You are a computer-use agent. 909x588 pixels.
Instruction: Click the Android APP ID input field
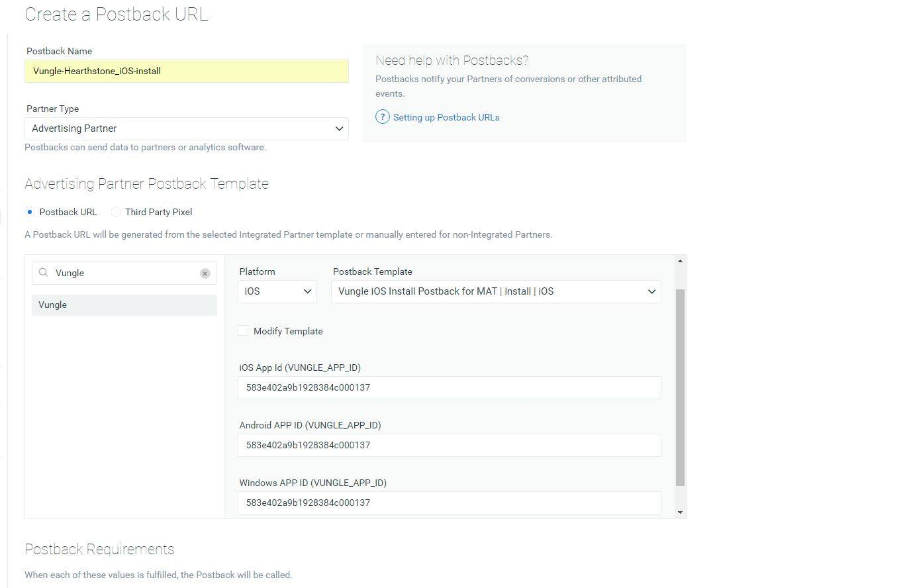click(450, 445)
